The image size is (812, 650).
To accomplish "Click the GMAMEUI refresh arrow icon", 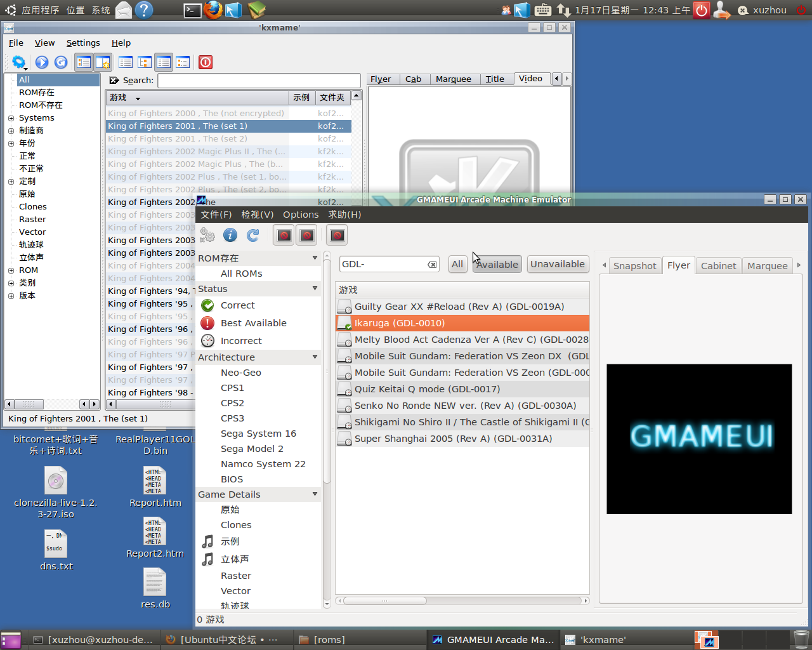I will click(x=253, y=235).
